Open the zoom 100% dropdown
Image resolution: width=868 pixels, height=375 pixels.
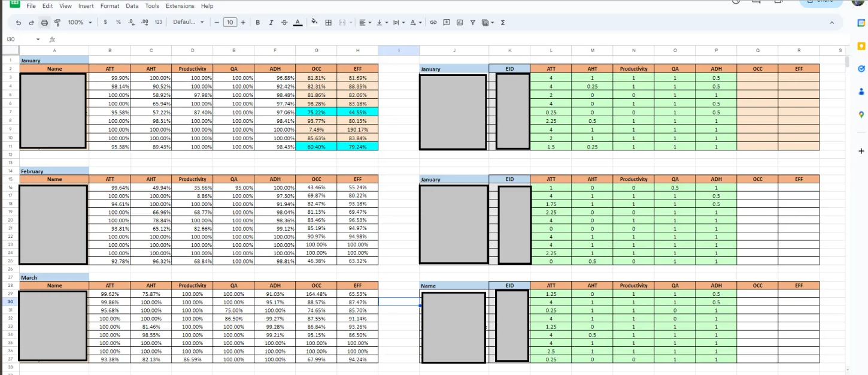(80, 22)
